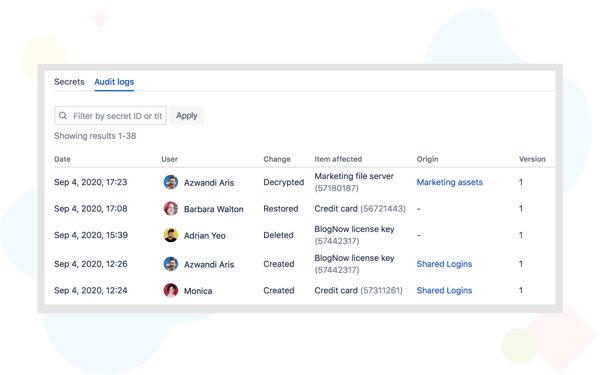600x375 pixels.
Task: Click the date Sep 4, 2020, 12:24
Action: pos(91,290)
